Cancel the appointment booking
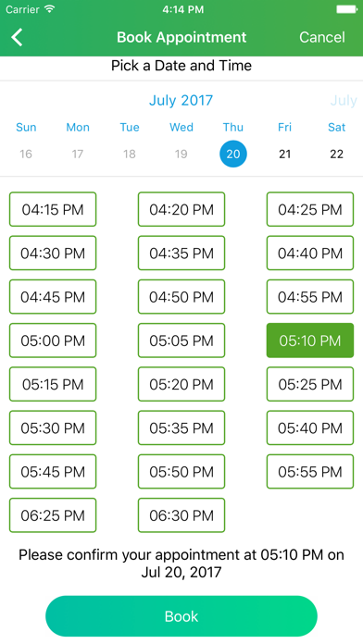The width and height of the screenshot is (363, 644). 322,37
